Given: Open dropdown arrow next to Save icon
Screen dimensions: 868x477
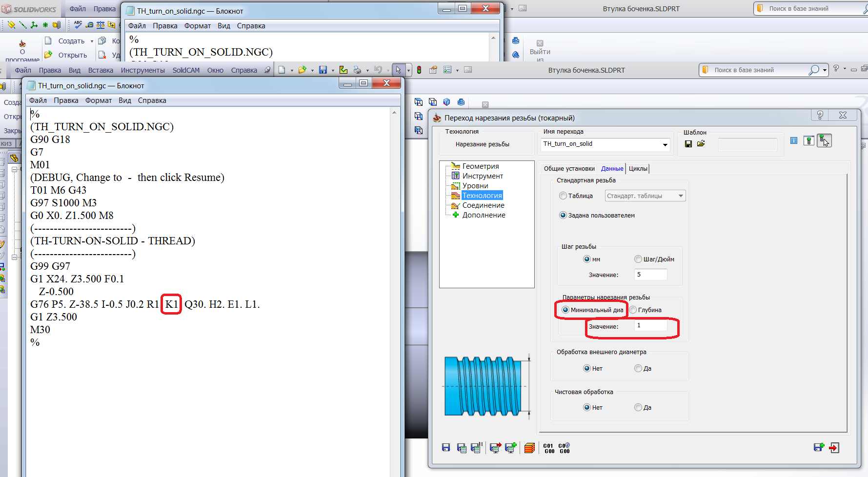Looking at the screenshot, I should (333, 70).
